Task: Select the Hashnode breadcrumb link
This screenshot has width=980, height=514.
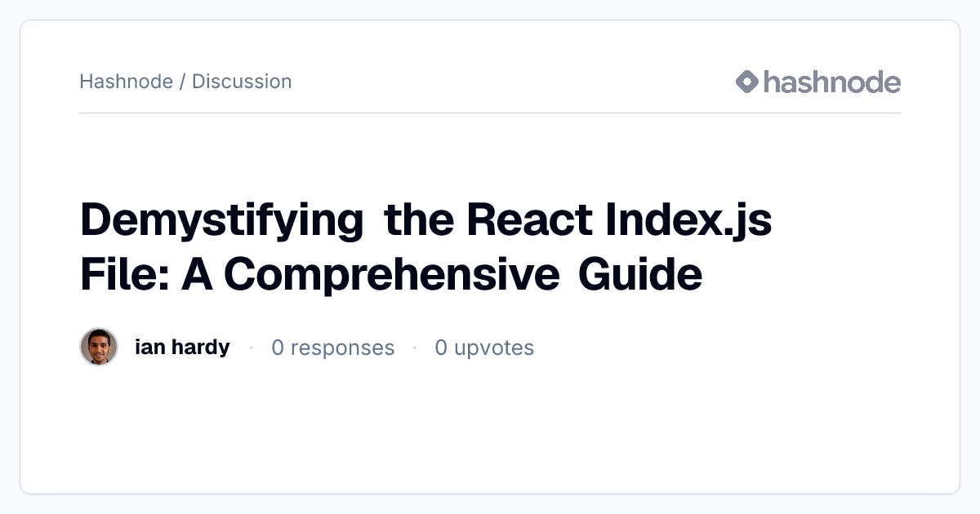Action: [127, 82]
